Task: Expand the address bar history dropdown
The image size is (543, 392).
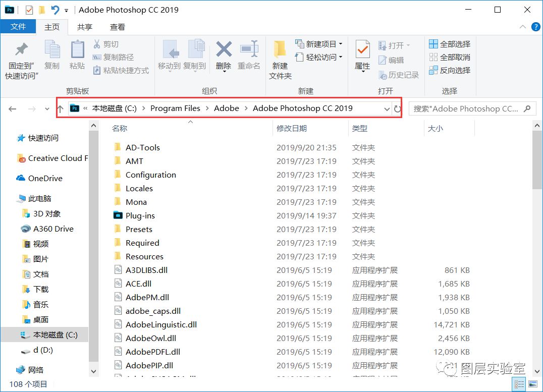Action: [x=387, y=109]
